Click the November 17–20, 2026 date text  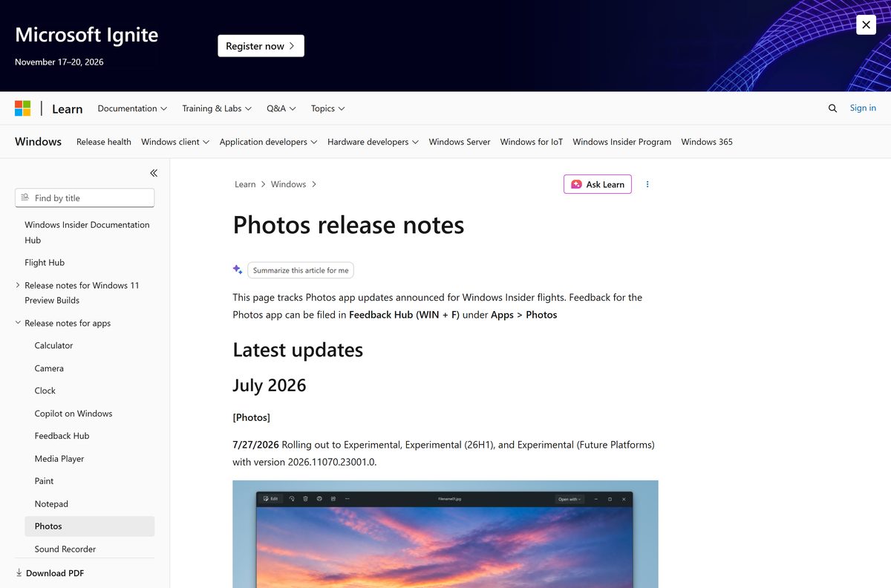pos(59,62)
